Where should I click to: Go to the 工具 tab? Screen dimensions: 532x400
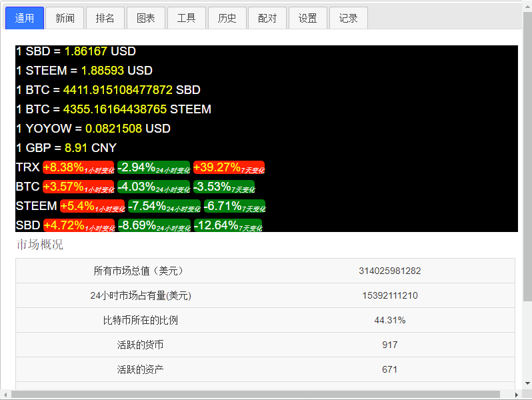click(187, 18)
